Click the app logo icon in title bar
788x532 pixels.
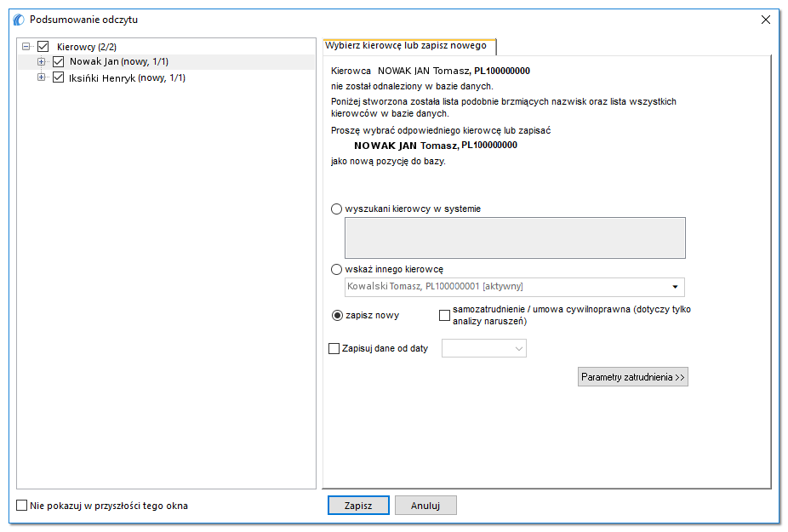point(19,20)
